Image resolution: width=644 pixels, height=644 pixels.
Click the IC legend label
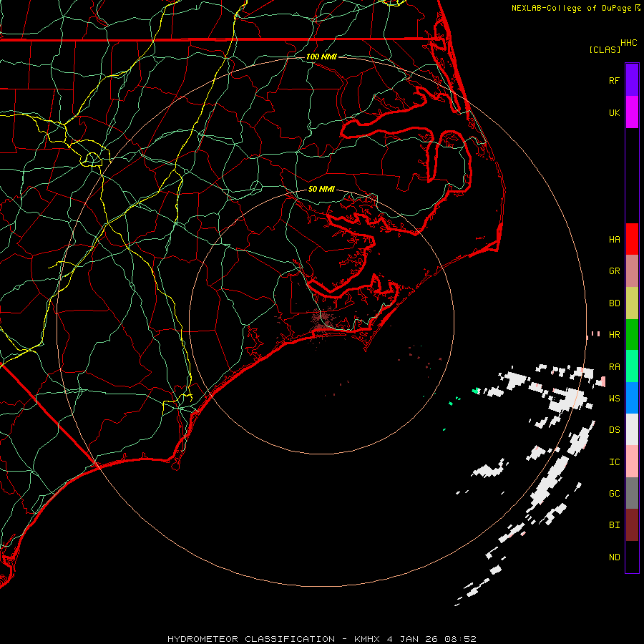point(614,462)
